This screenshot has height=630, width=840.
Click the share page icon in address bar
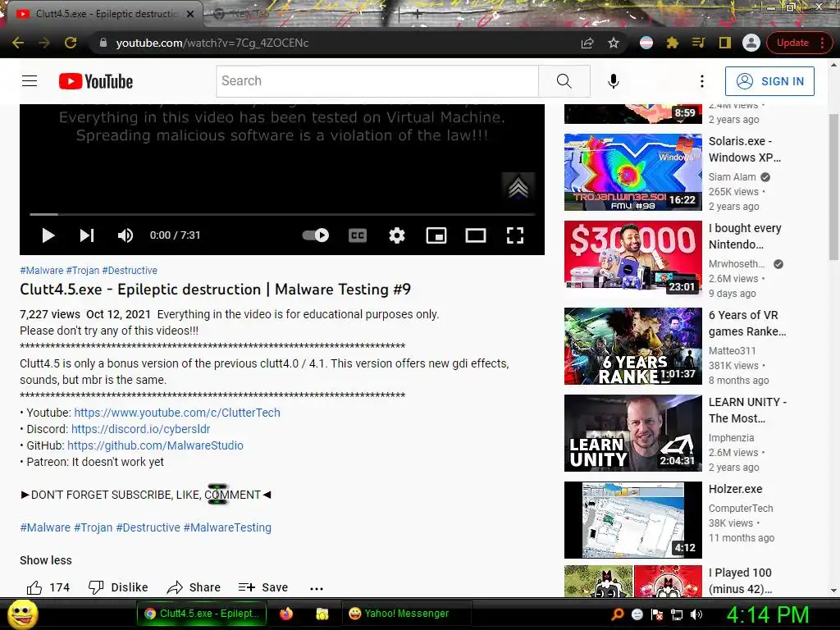[x=587, y=43]
